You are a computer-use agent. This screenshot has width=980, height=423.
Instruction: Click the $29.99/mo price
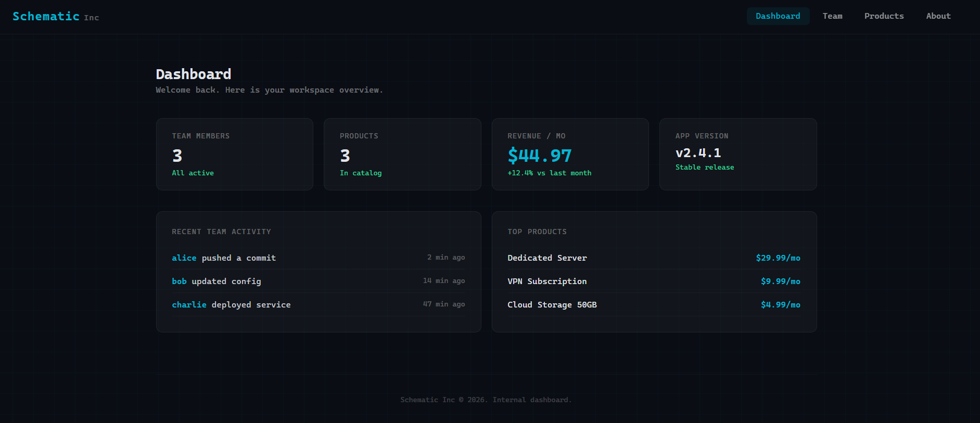778,258
